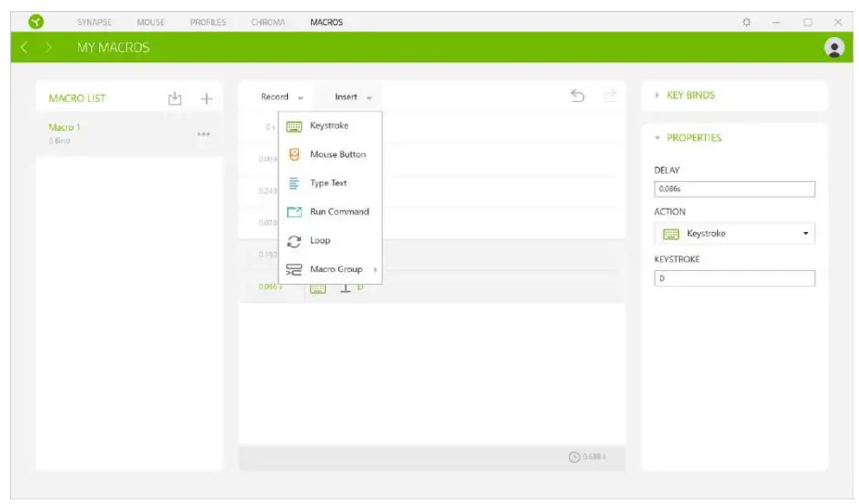Click the 0.086s delay value in the sequence
The width and height of the screenshot is (859, 504).
(270, 287)
